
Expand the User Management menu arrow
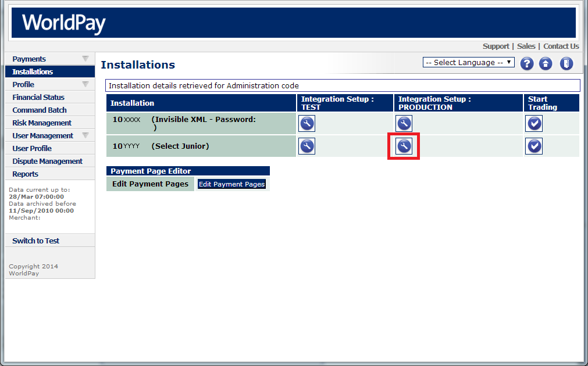tap(85, 135)
